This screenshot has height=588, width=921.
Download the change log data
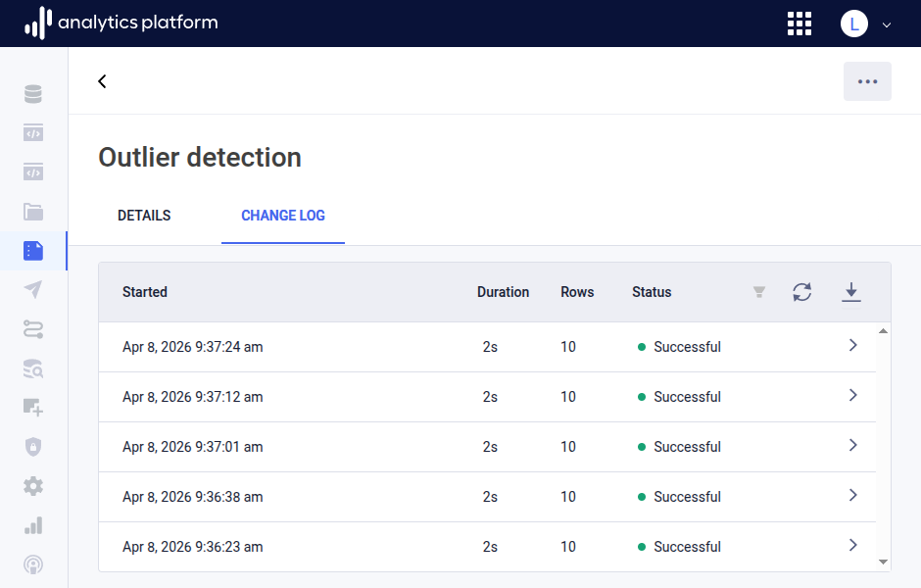click(x=851, y=292)
